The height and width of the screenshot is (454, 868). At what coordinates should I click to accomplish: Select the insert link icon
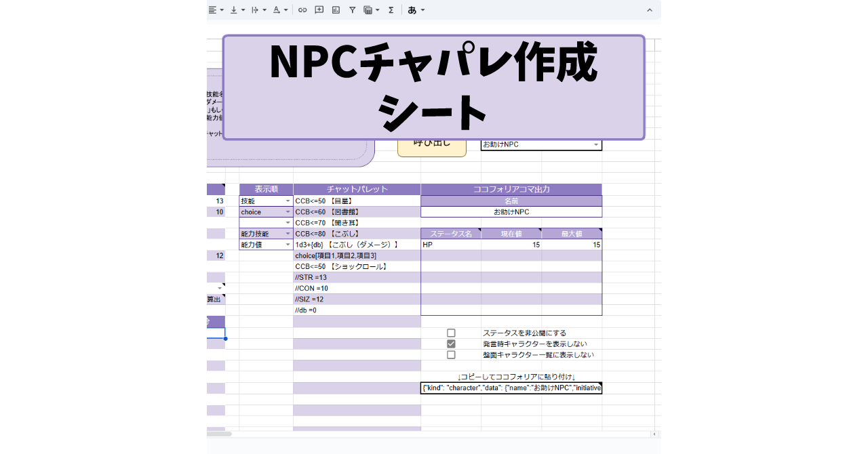click(x=302, y=10)
